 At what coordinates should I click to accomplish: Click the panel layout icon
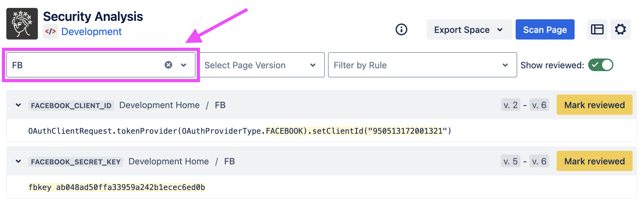coord(597,30)
